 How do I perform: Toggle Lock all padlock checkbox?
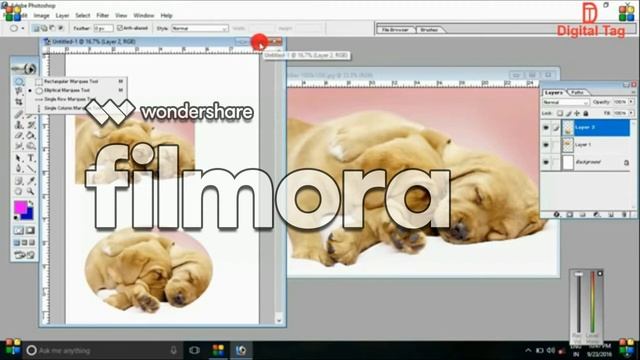[x=586, y=113]
